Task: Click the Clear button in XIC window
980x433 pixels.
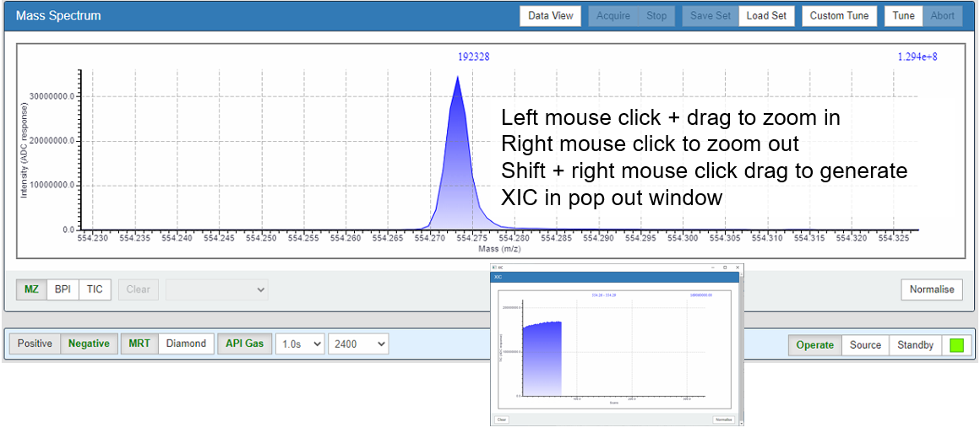Action: 501,419
